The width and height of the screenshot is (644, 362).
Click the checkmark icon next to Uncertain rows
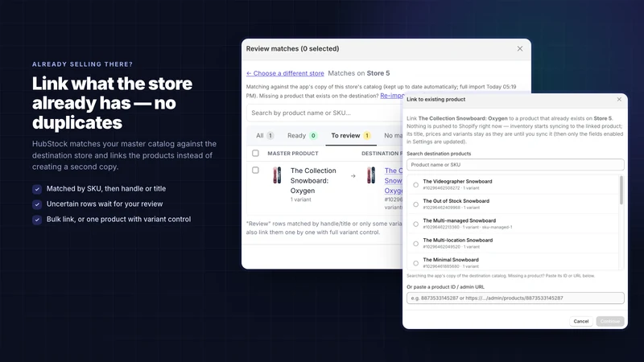click(37, 204)
